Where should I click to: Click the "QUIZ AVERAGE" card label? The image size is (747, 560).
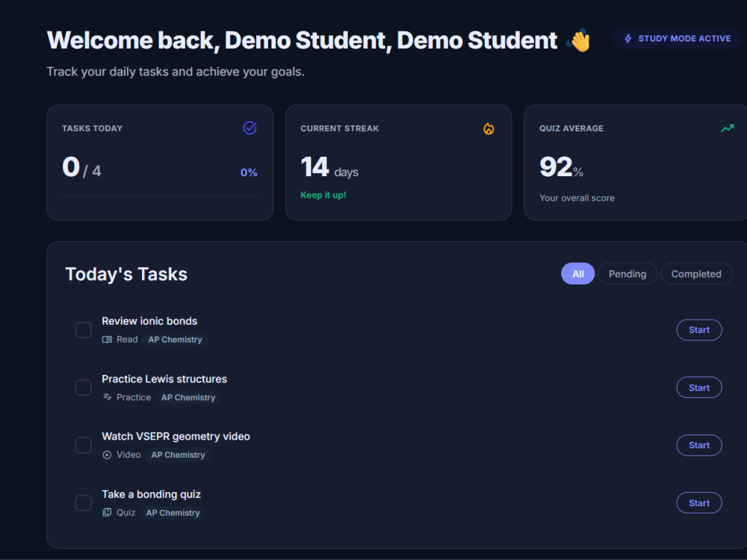click(571, 128)
